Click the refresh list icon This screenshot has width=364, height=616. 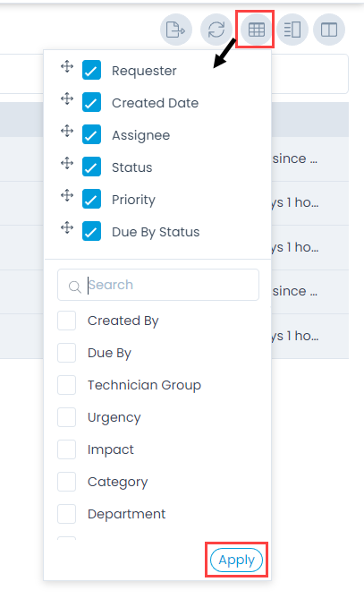coord(216,30)
